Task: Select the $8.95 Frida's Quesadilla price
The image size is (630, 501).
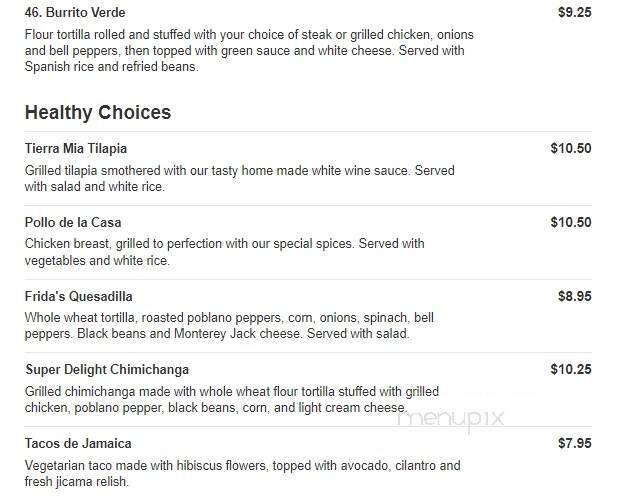Action: (574, 296)
